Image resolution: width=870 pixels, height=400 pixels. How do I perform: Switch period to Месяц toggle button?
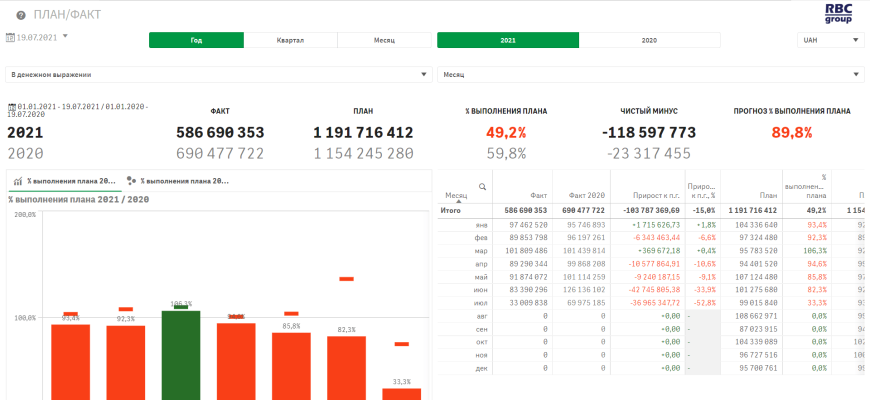[384, 40]
